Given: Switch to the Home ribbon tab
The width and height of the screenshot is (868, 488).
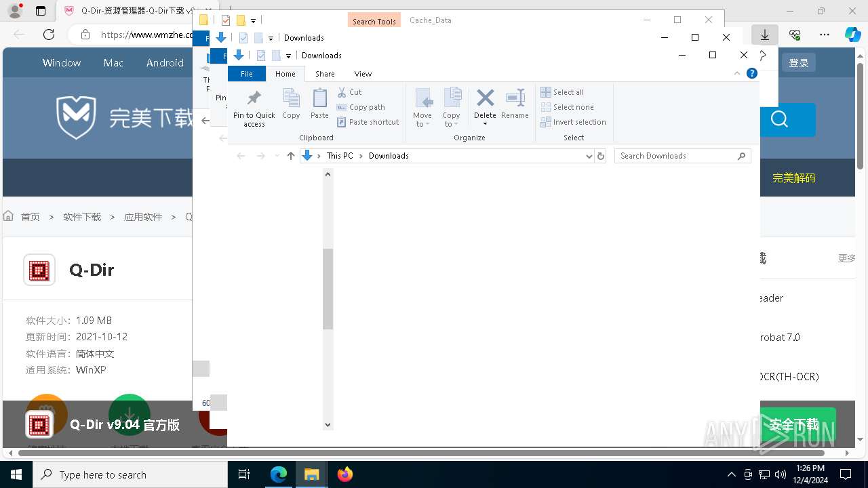Looking at the screenshot, I should click(x=285, y=74).
